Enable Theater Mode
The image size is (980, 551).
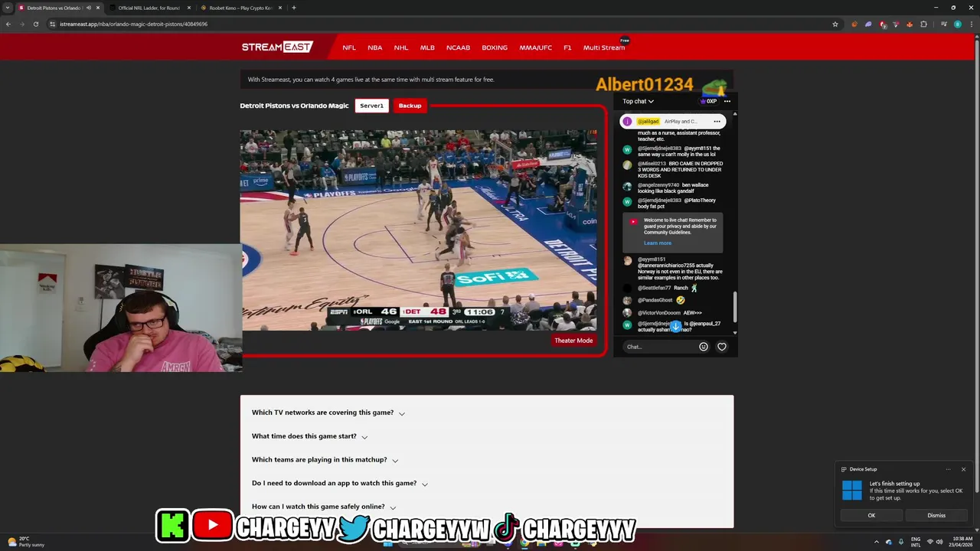tap(573, 341)
